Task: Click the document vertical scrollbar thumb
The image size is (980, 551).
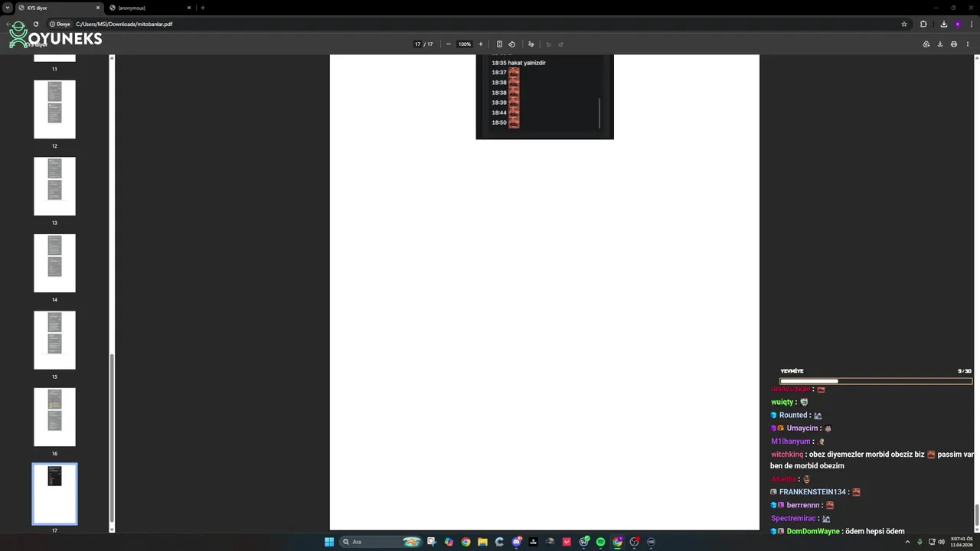Action: tap(976, 517)
